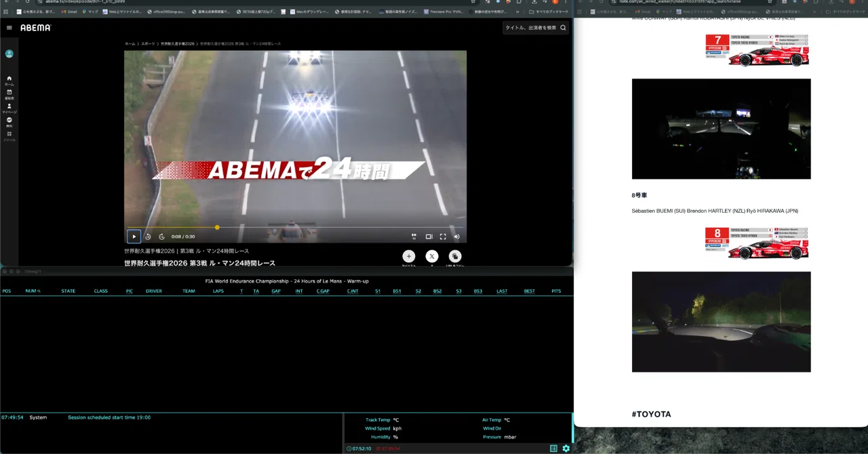The image size is (868, 454).
Task: Click the bookmark star in the address bar
Action: tap(473, 1)
